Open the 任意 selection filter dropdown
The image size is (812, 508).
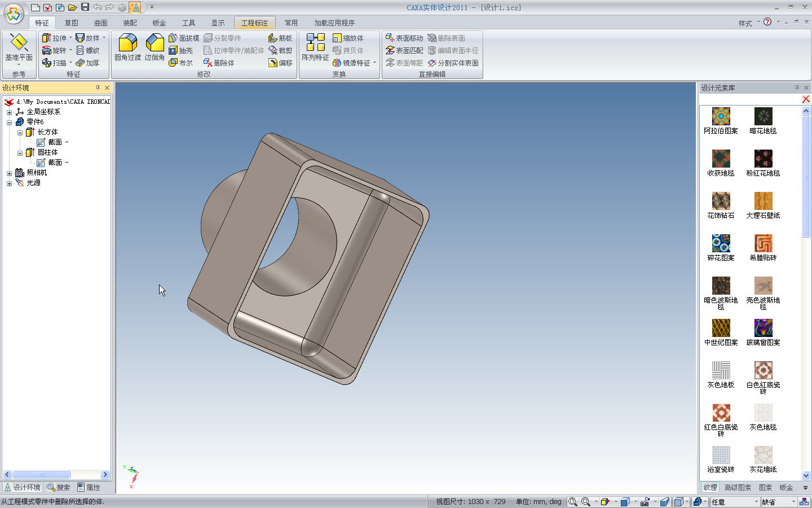pyautogui.click(x=756, y=502)
